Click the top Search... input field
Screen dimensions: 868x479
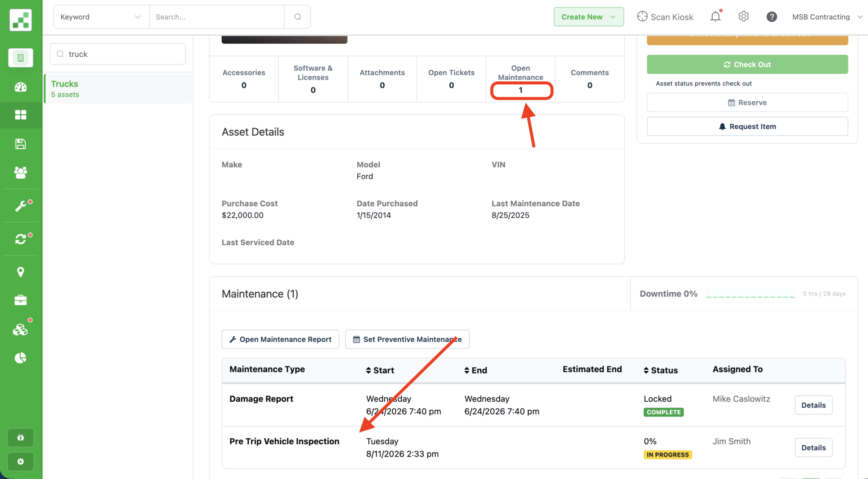point(217,17)
